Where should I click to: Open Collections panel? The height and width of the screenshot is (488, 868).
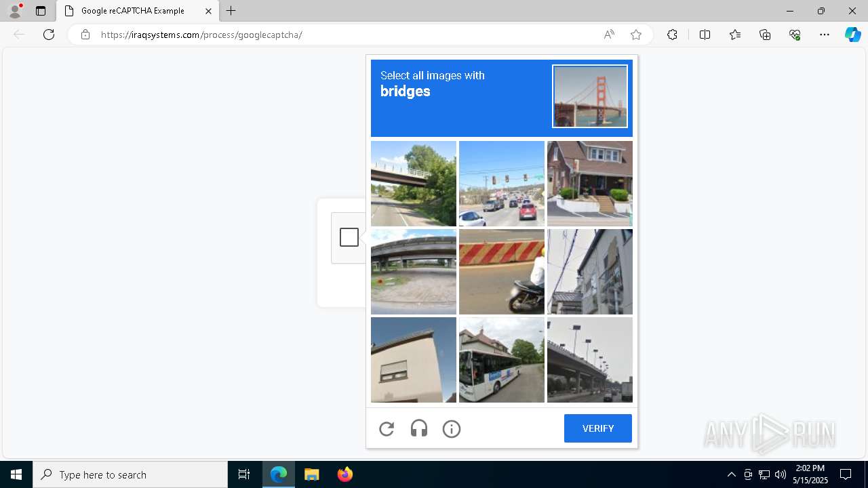(765, 35)
